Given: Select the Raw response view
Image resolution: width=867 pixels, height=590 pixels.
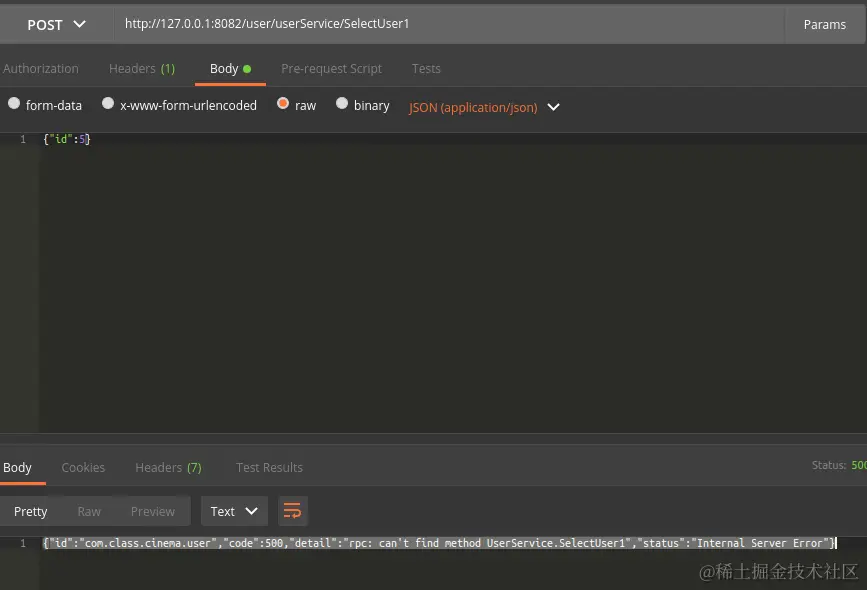Looking at the screenshot, I should pos(88,511).
